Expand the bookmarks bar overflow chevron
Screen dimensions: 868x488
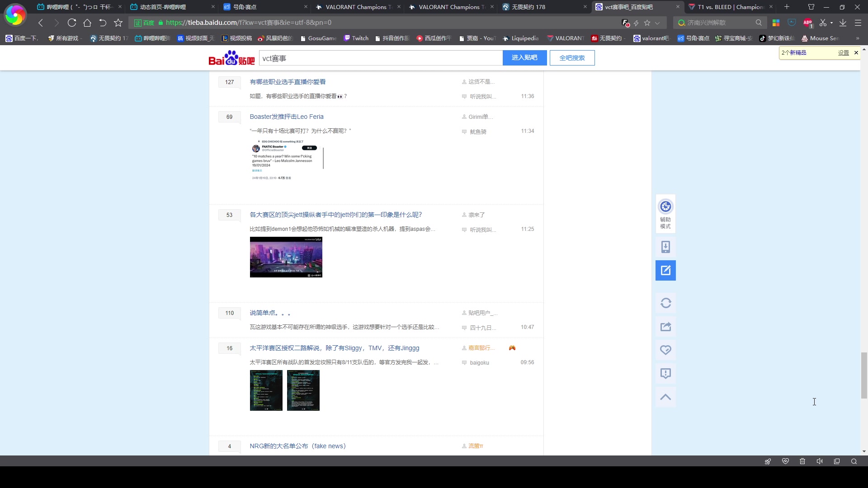coord(858,38)
